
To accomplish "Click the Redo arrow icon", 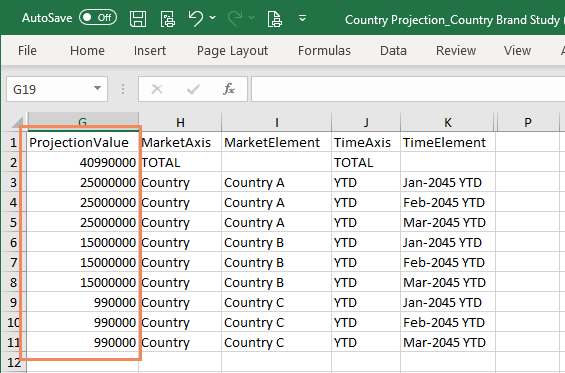I will coord(235,18).
